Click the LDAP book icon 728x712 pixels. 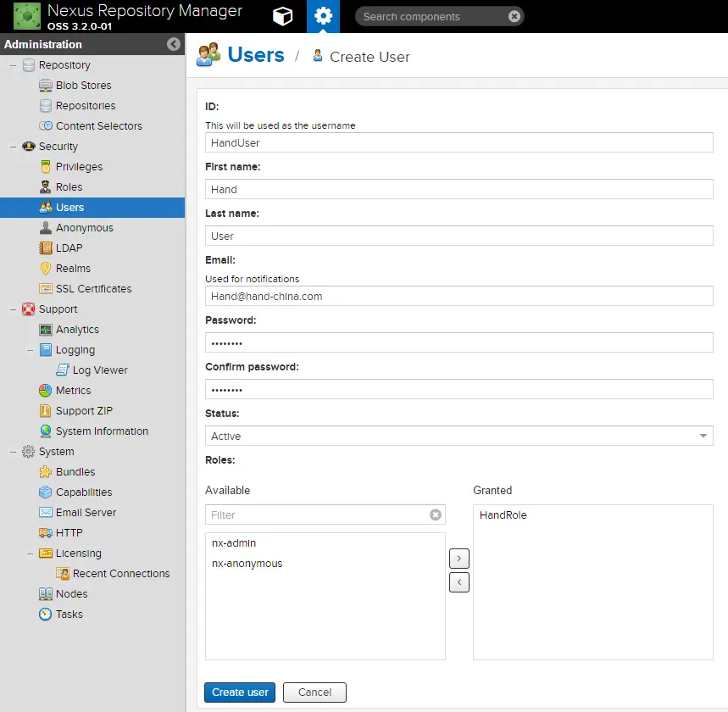click(46, 248)
